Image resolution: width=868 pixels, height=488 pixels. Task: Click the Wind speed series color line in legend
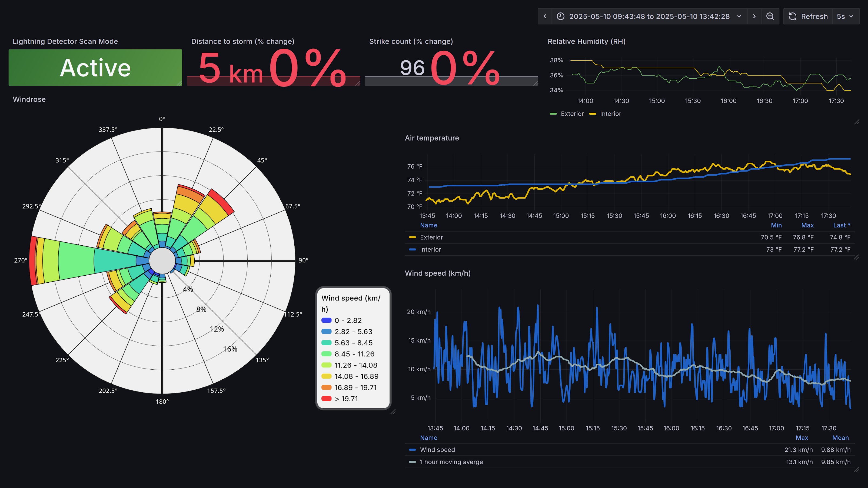point(413,449)
